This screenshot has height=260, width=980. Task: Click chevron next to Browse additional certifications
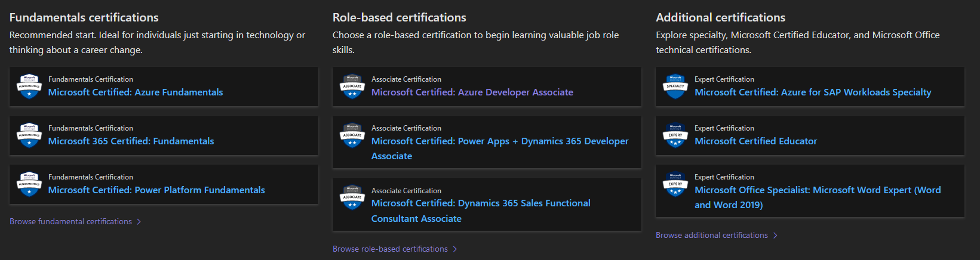click(x=775, y=235)
